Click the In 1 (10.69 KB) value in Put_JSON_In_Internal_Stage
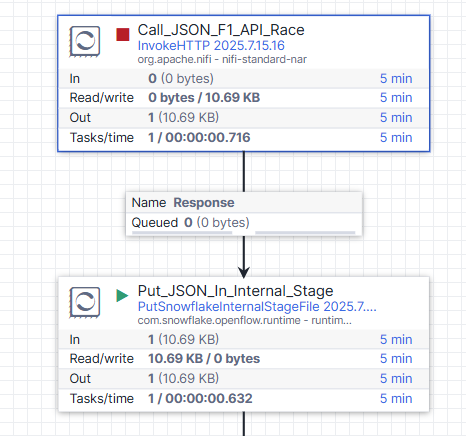466x436 pixels. (x=183, y=339)
